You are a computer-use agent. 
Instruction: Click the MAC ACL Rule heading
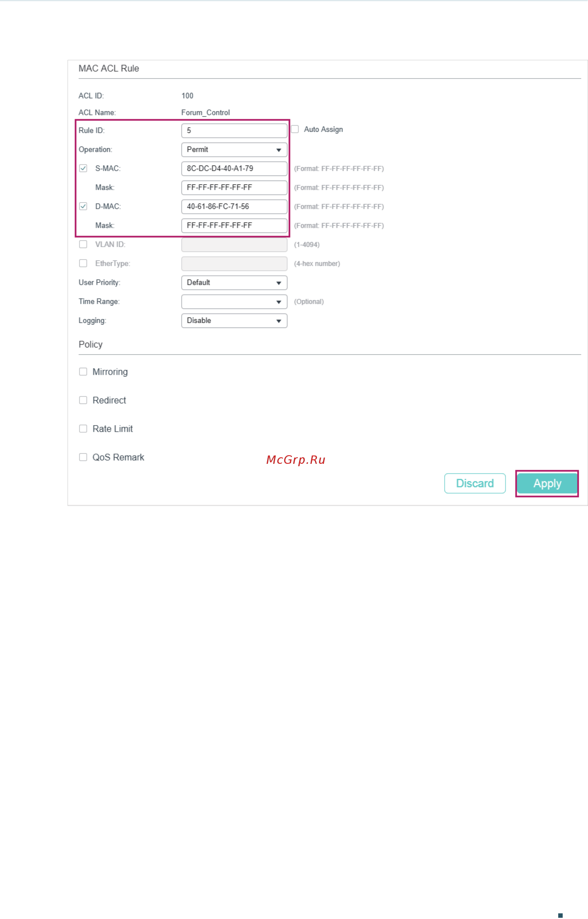pos(109,68)
